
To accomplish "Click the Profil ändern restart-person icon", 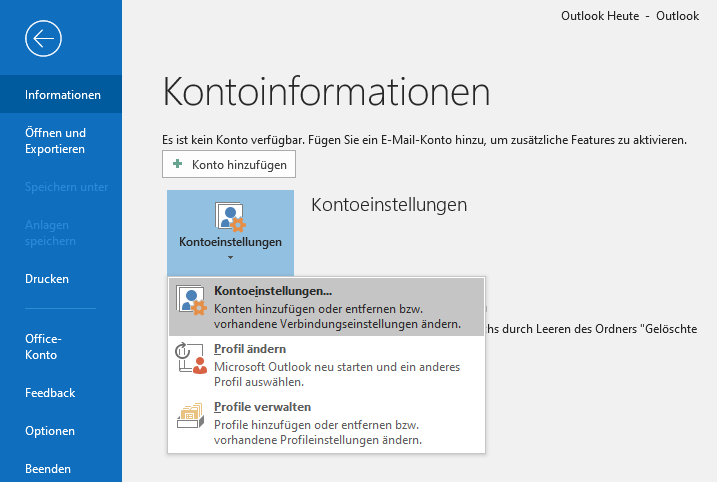I will pyautogui.click(x=191, y=358).
